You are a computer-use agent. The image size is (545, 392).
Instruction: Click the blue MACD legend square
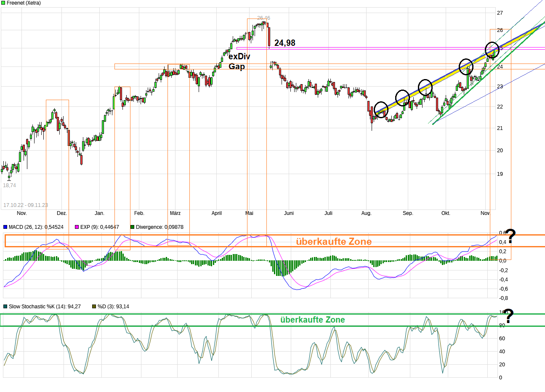[5, 227]
